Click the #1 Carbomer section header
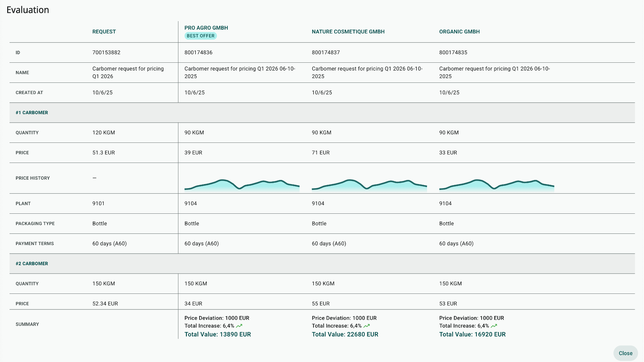644x362 pixels. [32, 112]
